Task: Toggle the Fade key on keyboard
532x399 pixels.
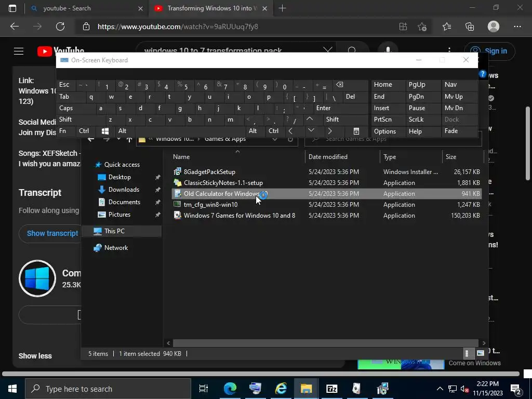Action: click(x=459, y=131)
